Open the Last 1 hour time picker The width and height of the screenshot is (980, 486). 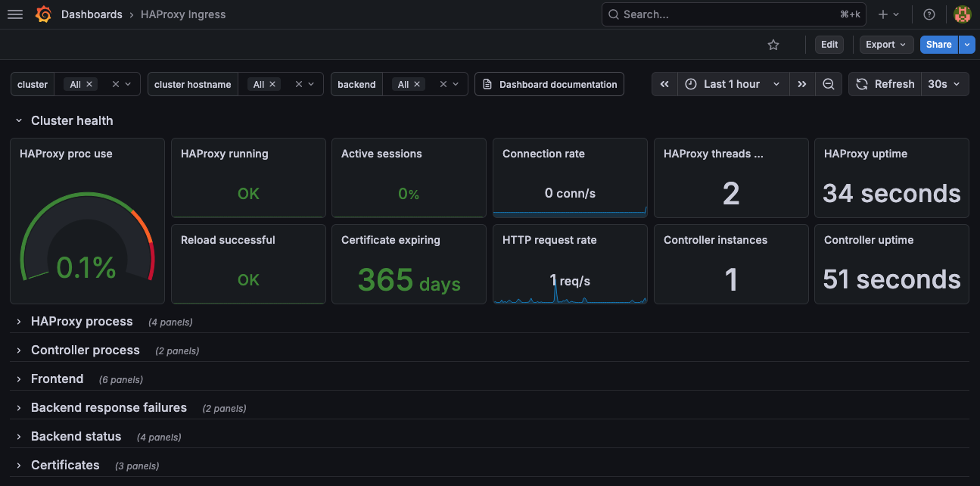(733, 84)
